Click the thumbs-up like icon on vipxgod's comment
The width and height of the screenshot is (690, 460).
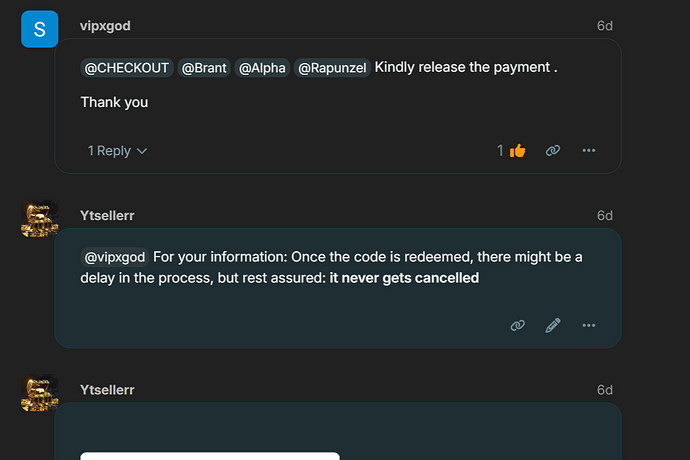point(518,151)
